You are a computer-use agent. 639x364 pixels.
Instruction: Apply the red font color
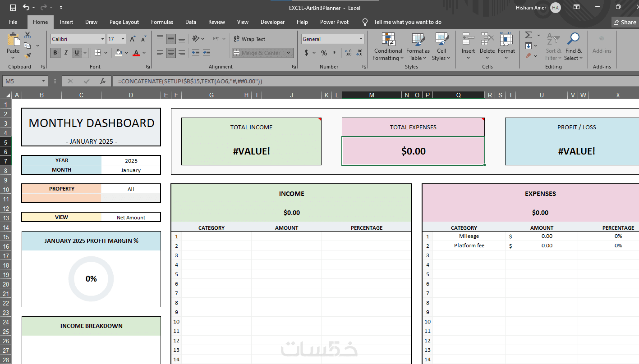[136, 53]
